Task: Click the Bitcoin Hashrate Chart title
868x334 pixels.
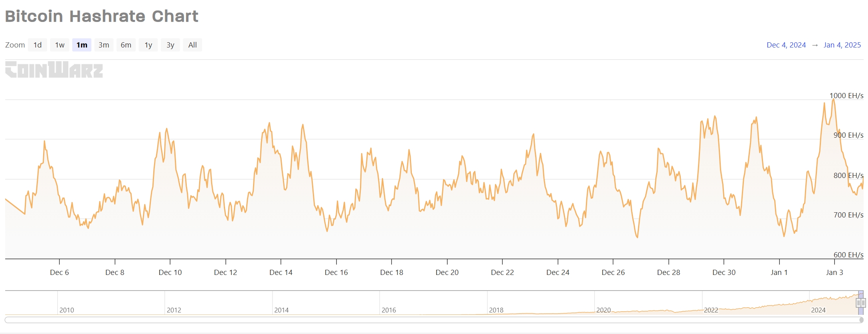Action: click(101, 16)
